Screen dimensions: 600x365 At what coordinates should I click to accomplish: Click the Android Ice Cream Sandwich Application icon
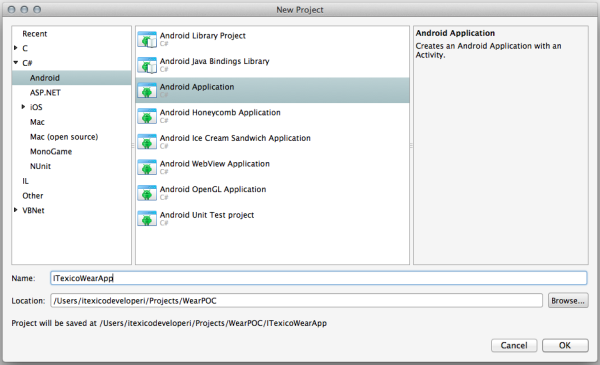(147, 142)
